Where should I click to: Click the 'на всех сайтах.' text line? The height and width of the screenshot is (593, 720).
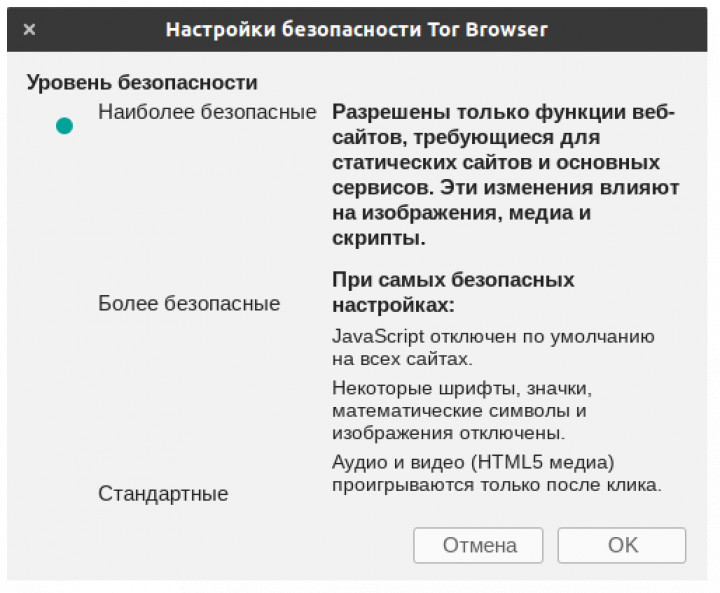click(x=402, y=358)
